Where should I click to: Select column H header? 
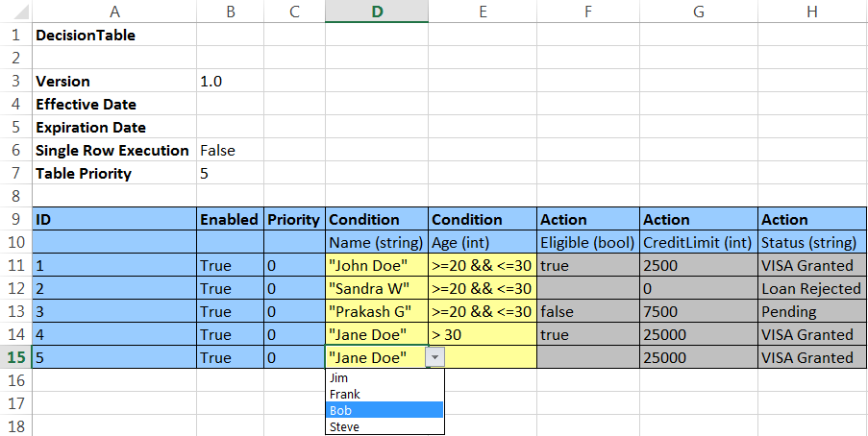click(x=812, y=12)
